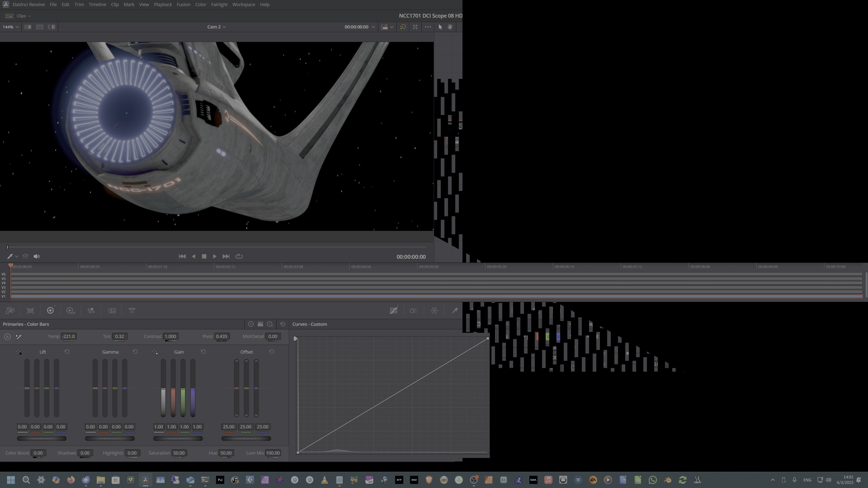The height and width of the screenshot is (488, 868).
Task: Click the Offset master wheel slider
Action: 246,439
